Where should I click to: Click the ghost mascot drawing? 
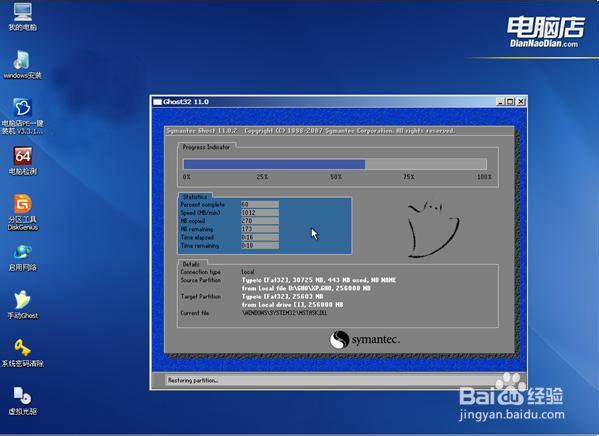433,229
